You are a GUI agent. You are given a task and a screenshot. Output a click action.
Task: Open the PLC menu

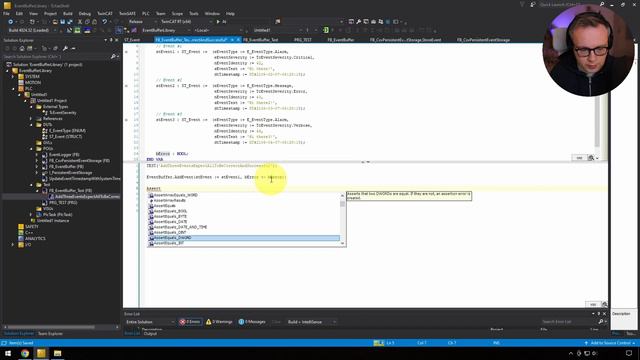pyautogui.click(x=145, y=13)
